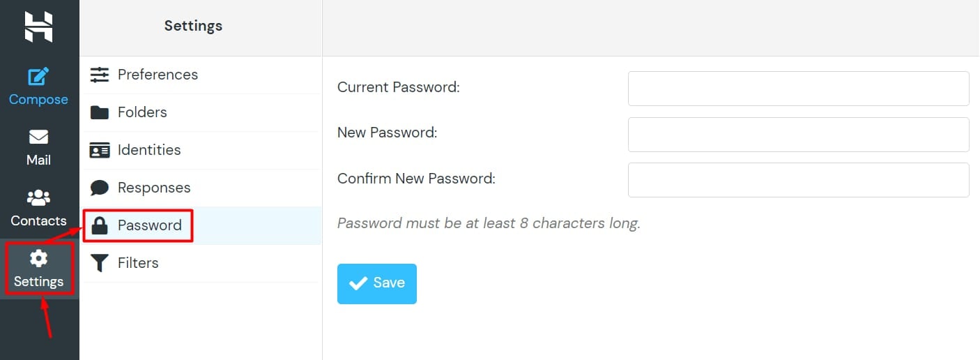Click the Compose pencil icon

tap(38, 77)
